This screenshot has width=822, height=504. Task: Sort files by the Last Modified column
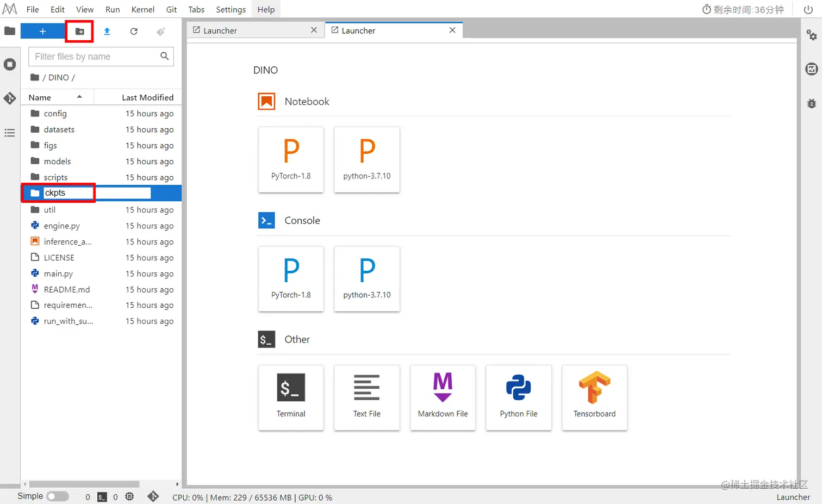tap(138, 97)
